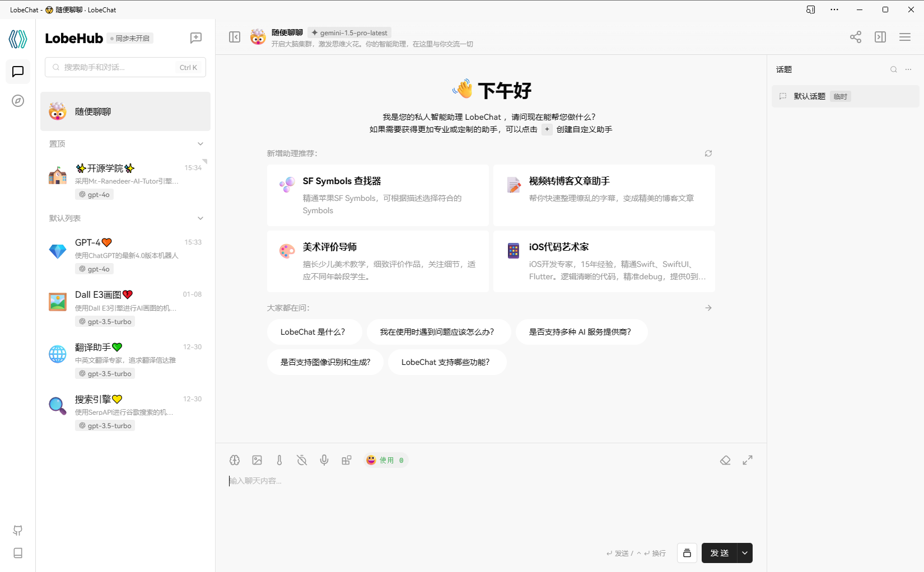Ask 是否支持图像识别和生成?

click(x=325, y=362)
